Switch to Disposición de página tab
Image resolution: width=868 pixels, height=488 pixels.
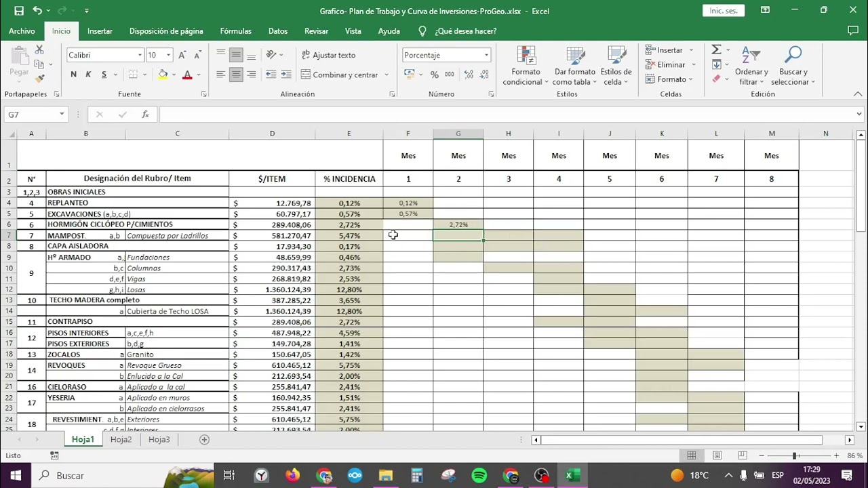[166, 31]
